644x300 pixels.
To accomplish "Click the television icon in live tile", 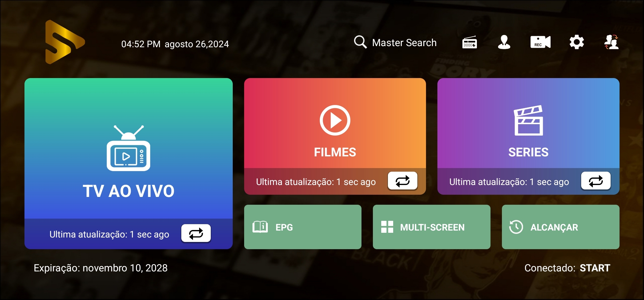I will tap(128, 149).
